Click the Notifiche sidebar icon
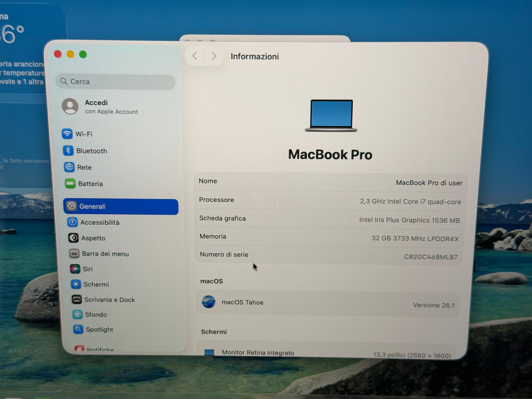This screenshot has width=532, height=399. click(79, 349)
